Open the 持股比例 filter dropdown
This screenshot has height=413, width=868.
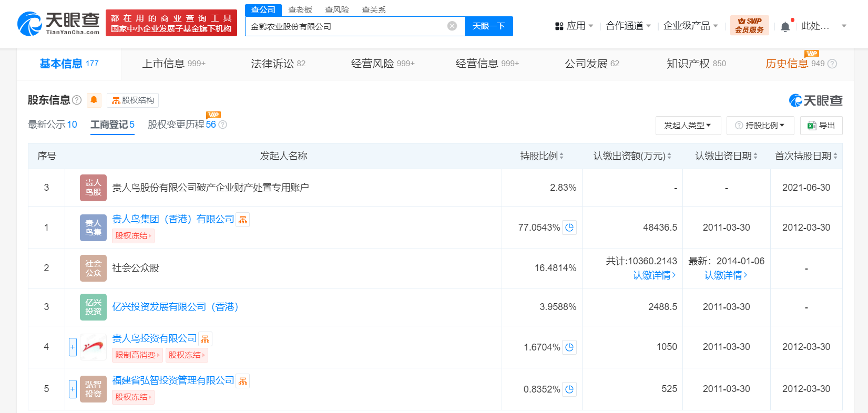click(x=760, y=126)
